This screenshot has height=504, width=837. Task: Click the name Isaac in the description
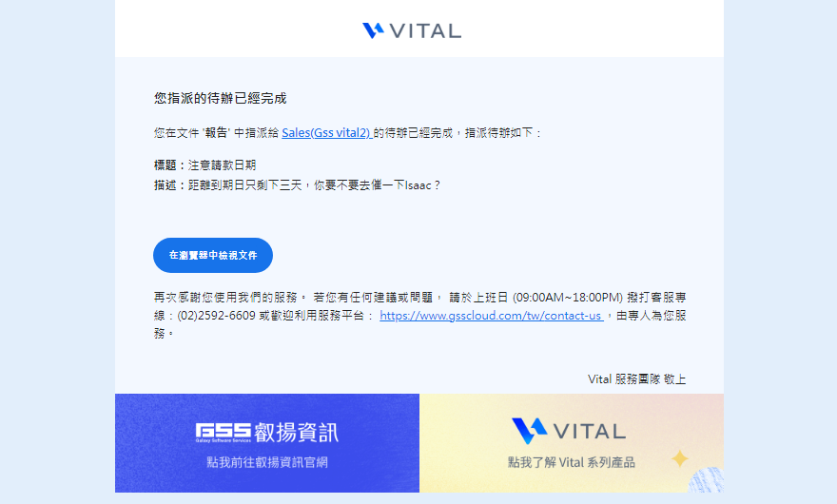pos(418,185)
